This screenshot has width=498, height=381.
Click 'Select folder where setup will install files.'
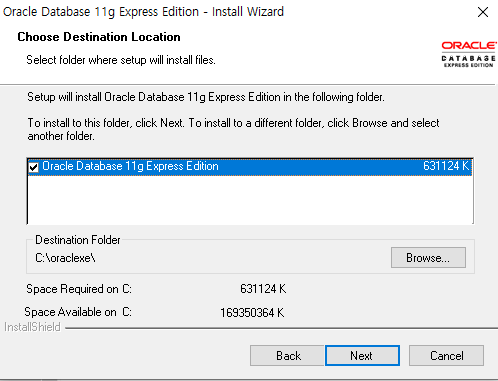click(x=121, y=60)
